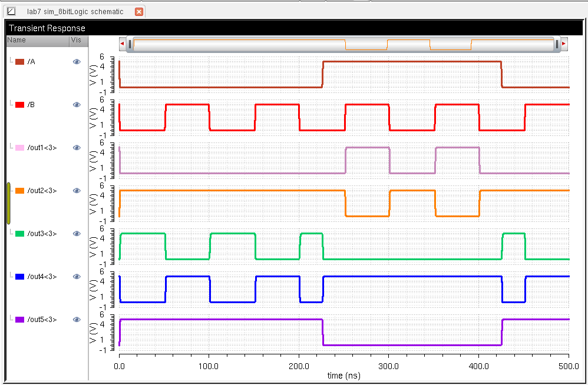The image size is (588, 385).
Task: Click the Transient Response title bar
Action: pos(295,28)
